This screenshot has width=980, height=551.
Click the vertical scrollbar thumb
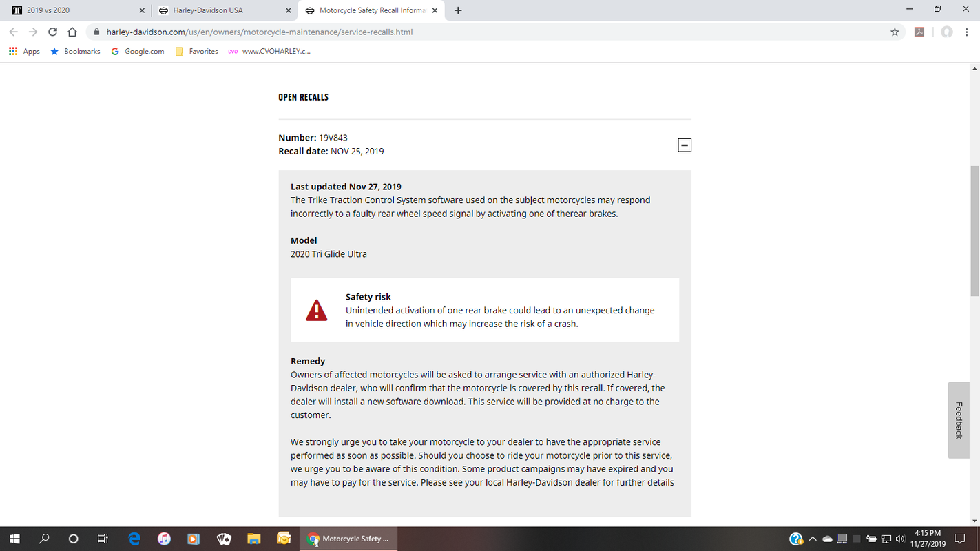[974, 231]
